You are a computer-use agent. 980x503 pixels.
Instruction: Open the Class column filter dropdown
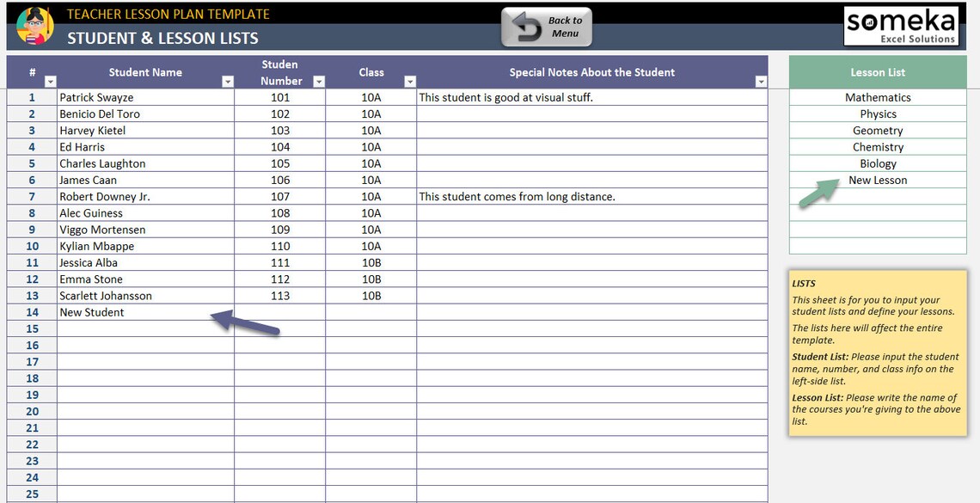tap(410, 81)
